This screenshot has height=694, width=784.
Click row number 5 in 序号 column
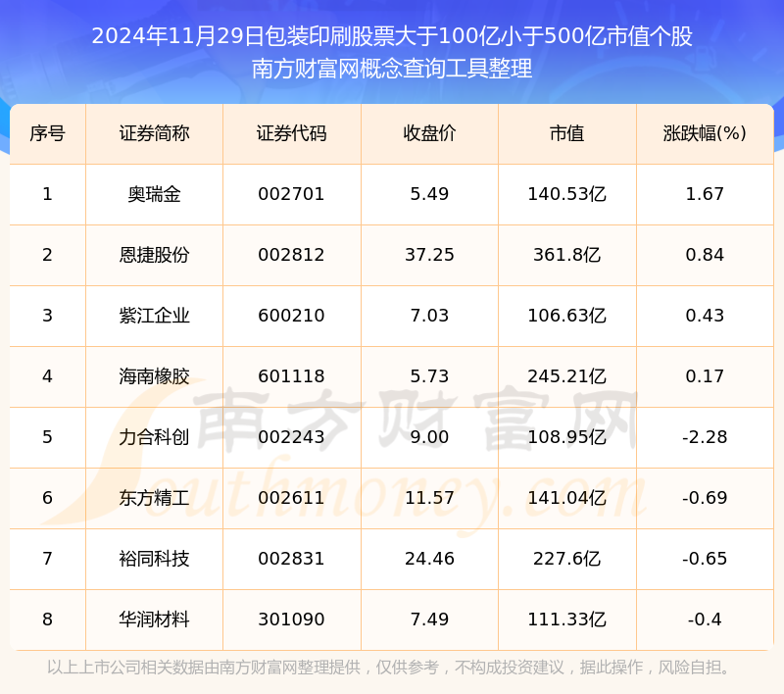tap(47, 437)
